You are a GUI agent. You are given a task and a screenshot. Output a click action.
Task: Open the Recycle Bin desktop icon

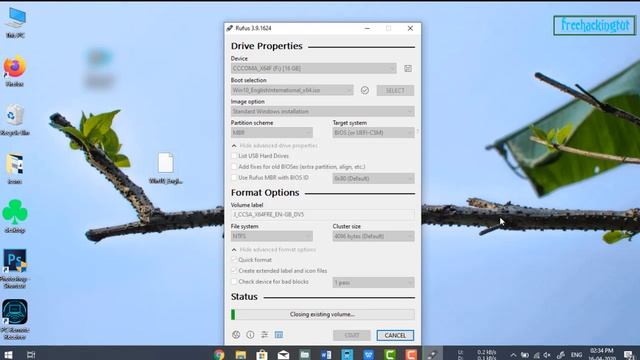click(15, 120)
